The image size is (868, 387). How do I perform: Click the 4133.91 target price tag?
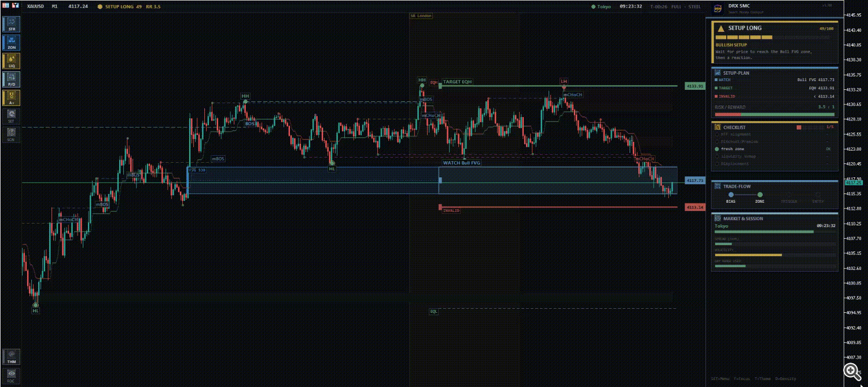[x=694, y=86]
